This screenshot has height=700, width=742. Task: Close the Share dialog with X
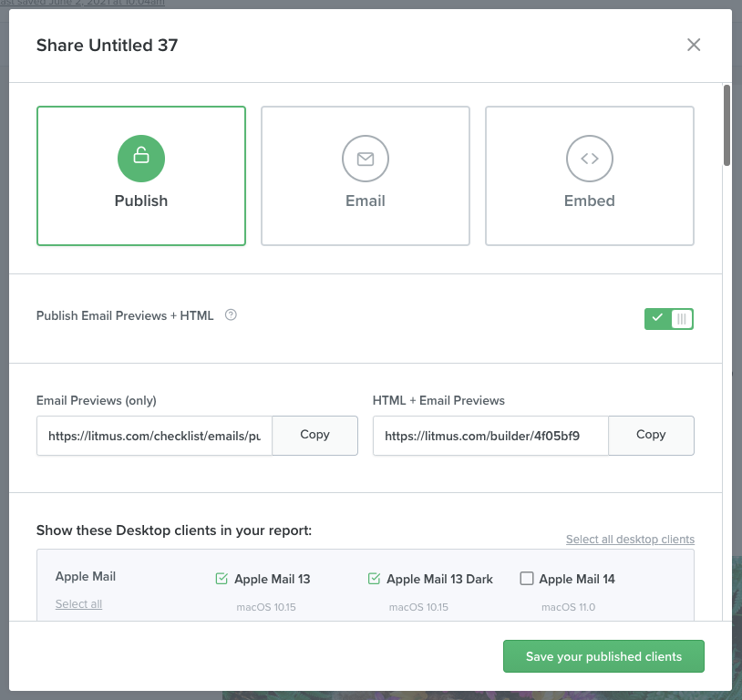[x=694, y=45]
